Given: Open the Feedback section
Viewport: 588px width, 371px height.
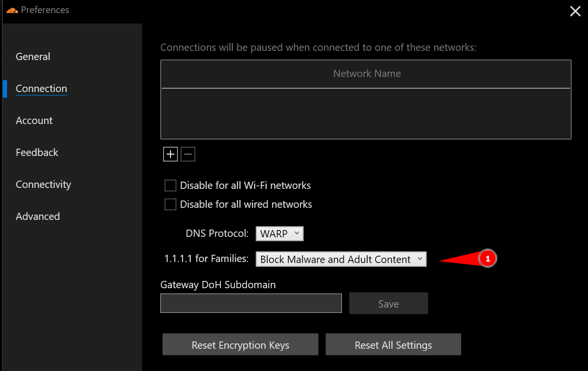Looking at the screenshot, I should pos(37,152).
